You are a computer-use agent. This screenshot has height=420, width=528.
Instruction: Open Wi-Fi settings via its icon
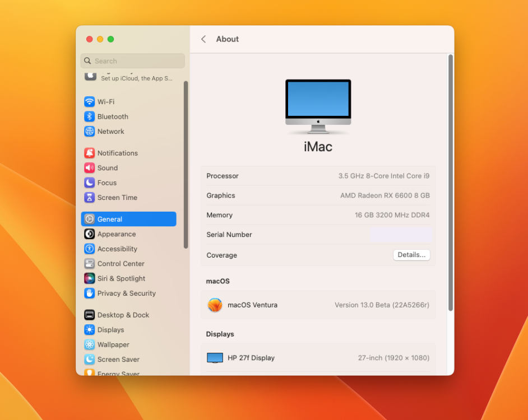[x=89, y=101]
